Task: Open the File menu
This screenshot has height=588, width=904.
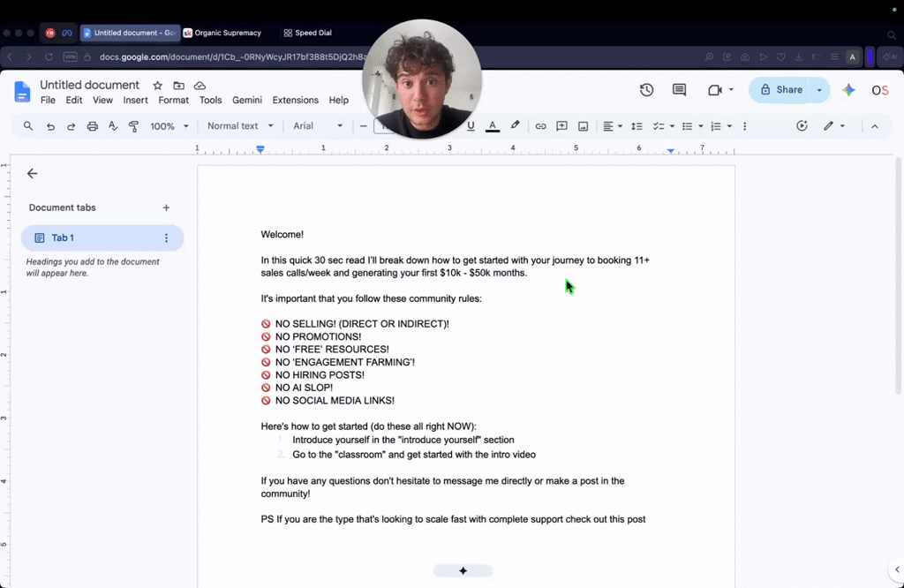Action: point(48,101)
